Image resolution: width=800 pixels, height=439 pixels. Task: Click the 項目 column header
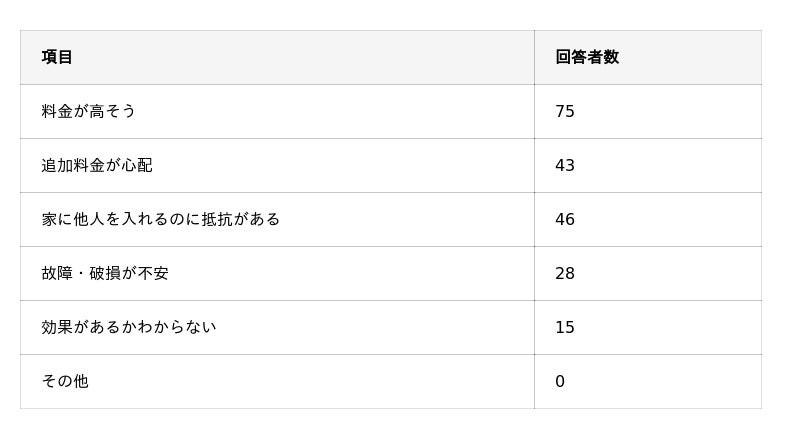57,57
